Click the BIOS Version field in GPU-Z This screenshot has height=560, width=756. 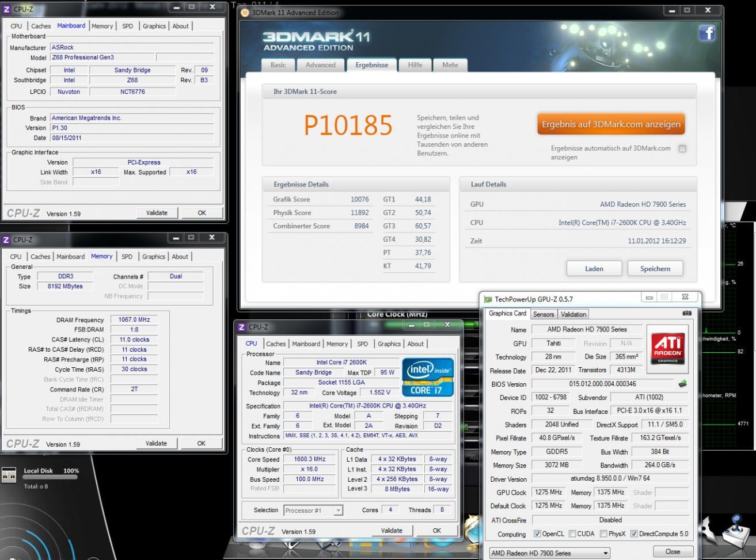[x=603, y=384]
